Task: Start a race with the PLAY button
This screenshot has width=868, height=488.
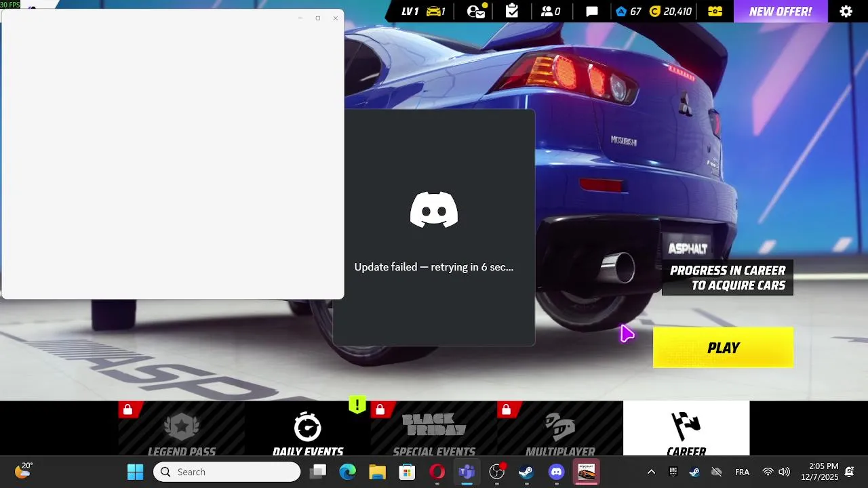Action: 723,348
